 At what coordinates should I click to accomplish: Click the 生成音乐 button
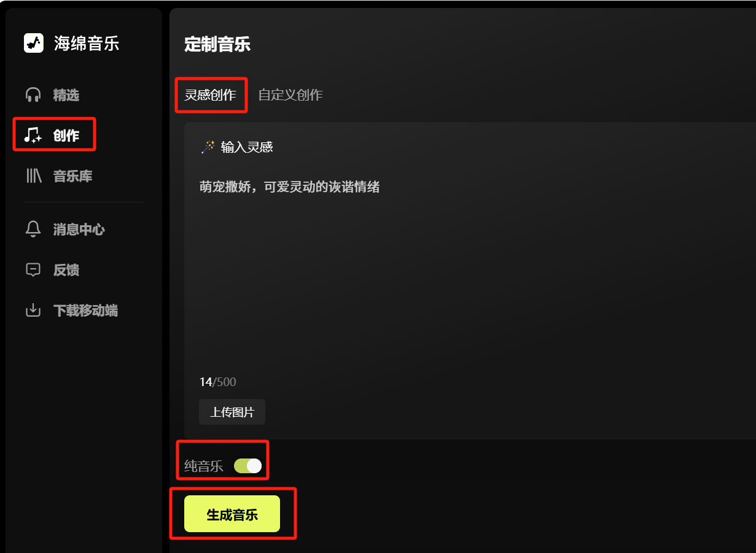pos(232,514)
